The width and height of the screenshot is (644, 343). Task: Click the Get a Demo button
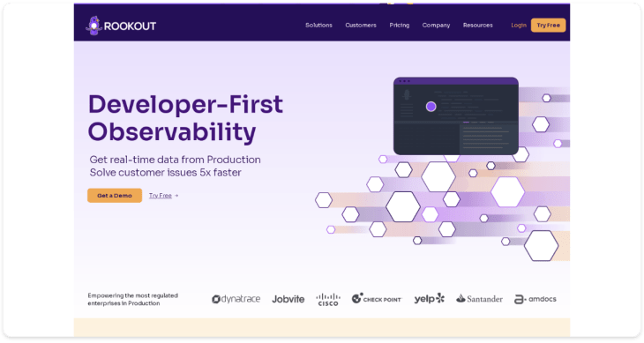pyautogui.click(x=115, y=195)
